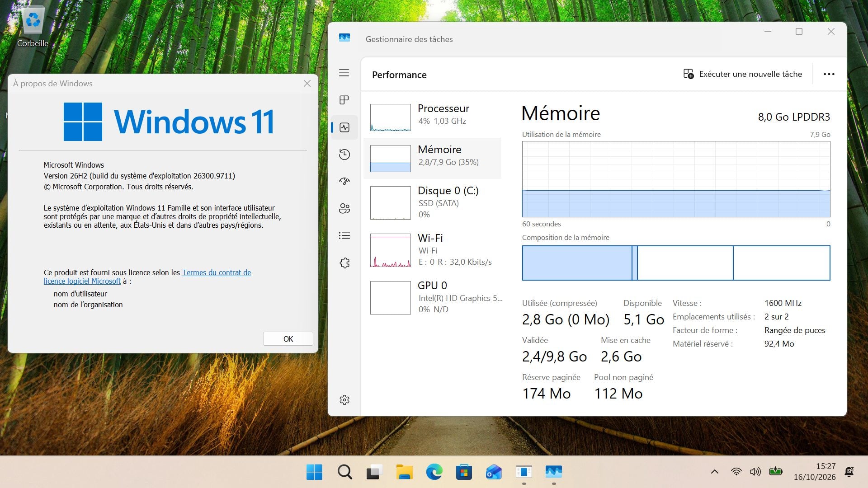Click the battery tray icon
Viewport: 868px width, 488px height.
coord(775,472)
